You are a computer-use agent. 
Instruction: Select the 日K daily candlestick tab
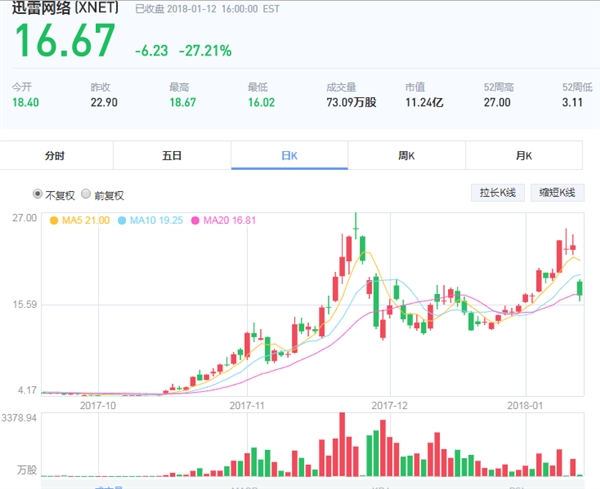[x=289, y=156]
